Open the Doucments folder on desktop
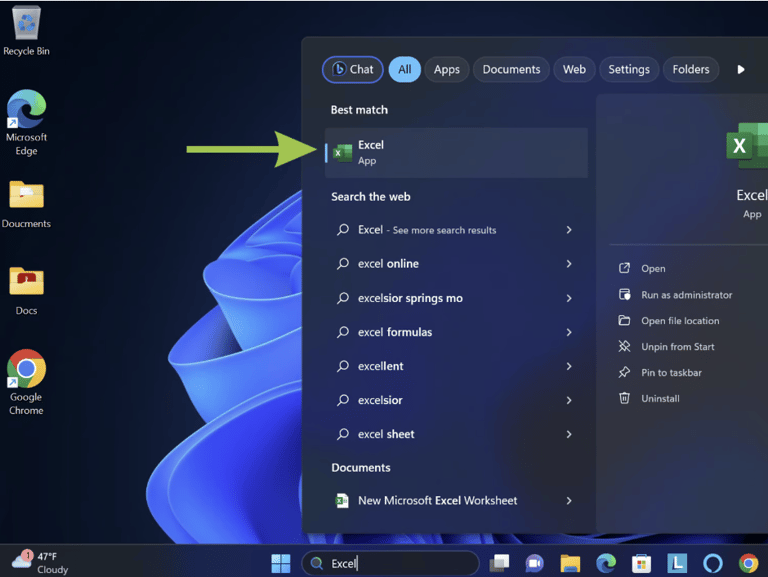 [x=26, y=204]
